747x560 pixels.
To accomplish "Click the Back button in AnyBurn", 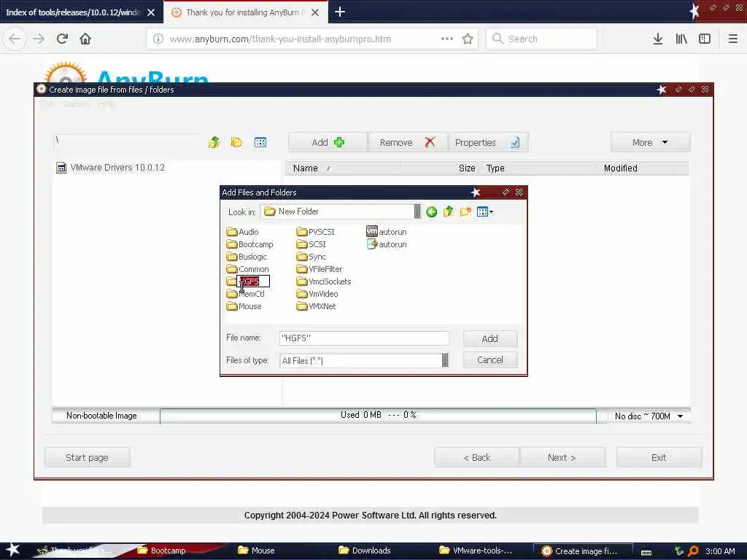I will tap(477, 458).
